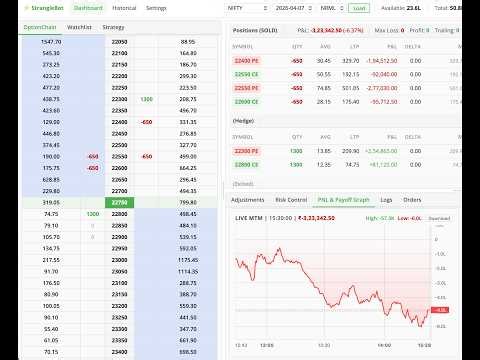This screenshot has height=360, width=480.
Task: Click the highlighted 22750 ATM strike cell
Action: click(x=119, y=202)
